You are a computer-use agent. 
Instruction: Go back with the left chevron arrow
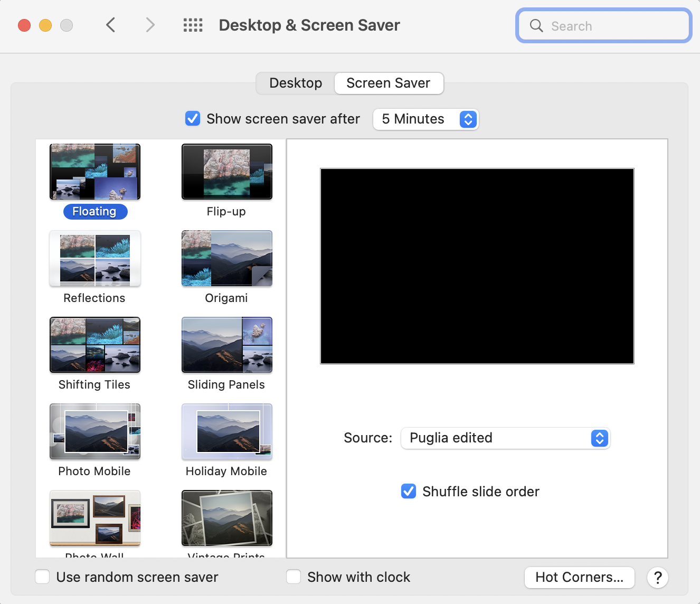point(110,25)
